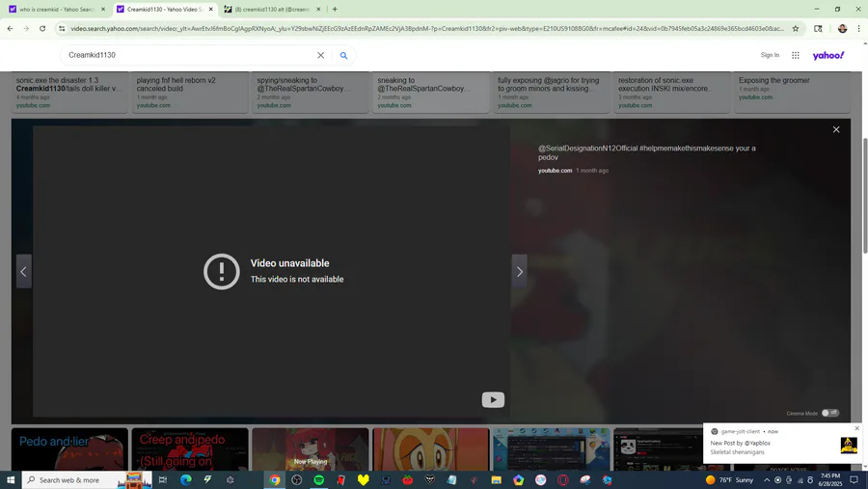Open the site information icon in address bar
Screen dimensions: 868x489
[x=62, y=28]
